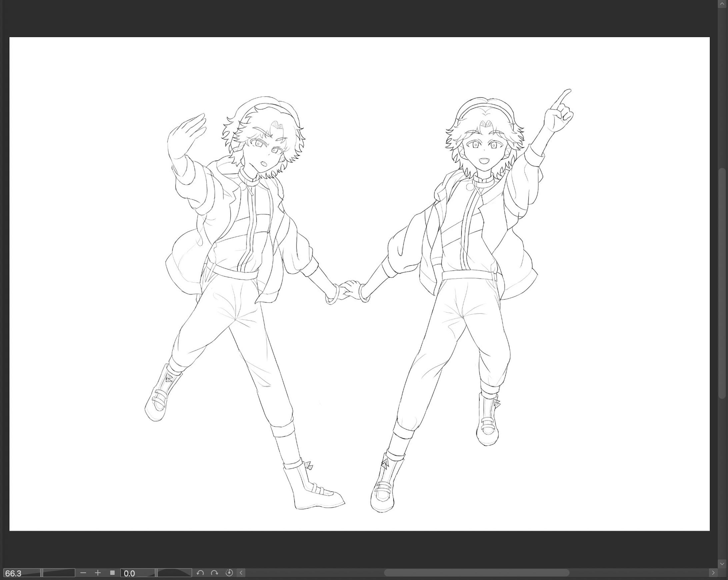Click horizontal scrollbar right arrow
Screen dimensions: 728x580
[713, 573]
